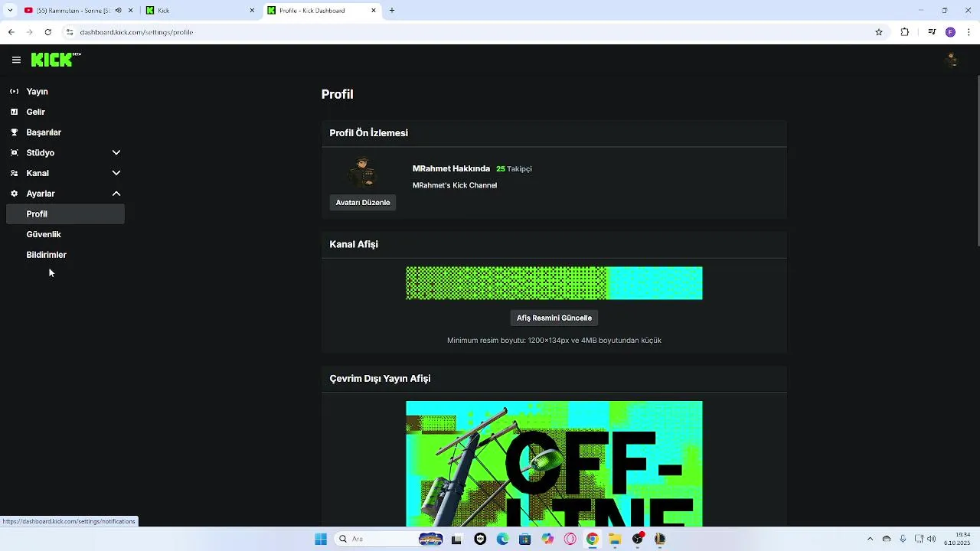Click the Chrome icon in the taskbar

point(592,539)
